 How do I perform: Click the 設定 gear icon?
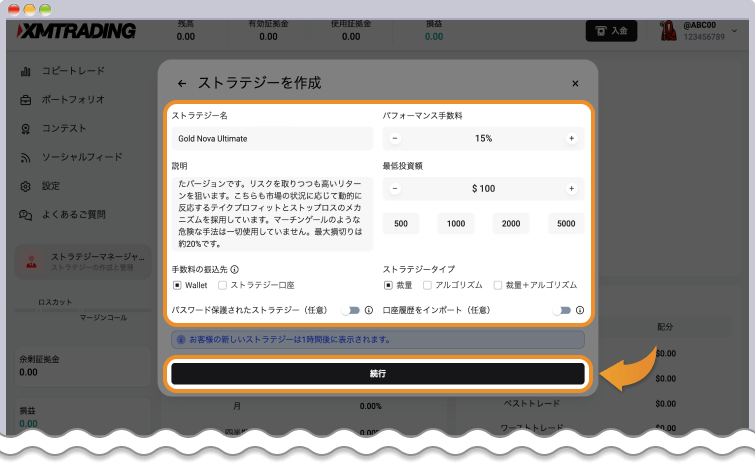pyautogui.click(x=26, y=186)
